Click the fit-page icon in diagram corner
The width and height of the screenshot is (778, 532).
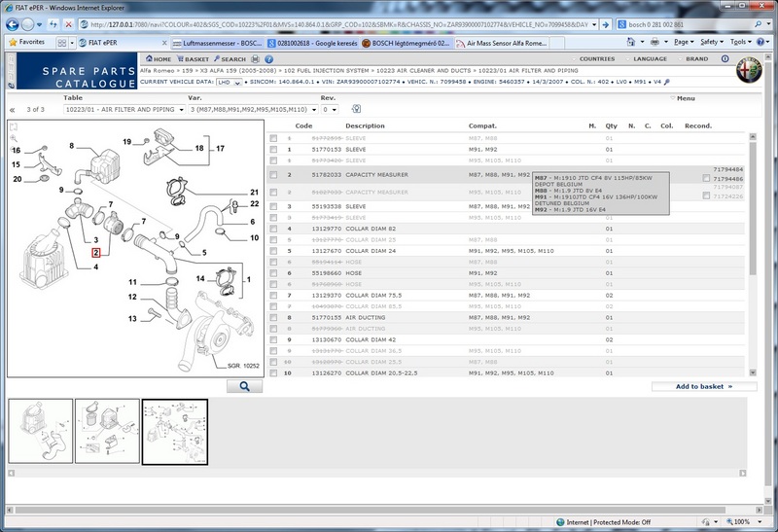pyautogui.click(x=14, y=127)
